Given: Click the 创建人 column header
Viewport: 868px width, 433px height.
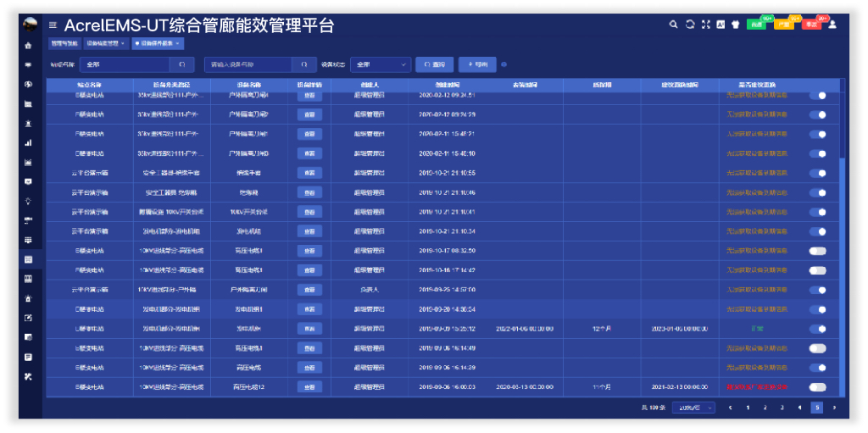Looking at the screenshot, I should pos(370,85).
